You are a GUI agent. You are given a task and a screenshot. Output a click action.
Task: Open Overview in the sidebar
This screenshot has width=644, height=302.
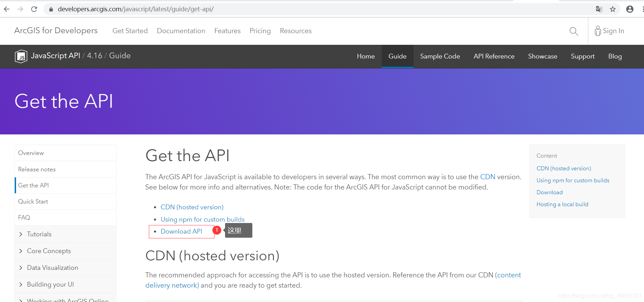coord(66,153)
